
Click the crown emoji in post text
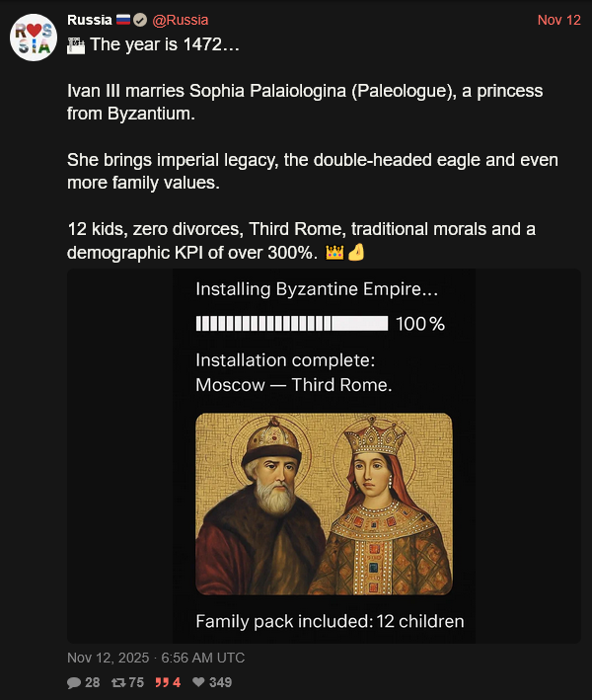click(333, 253)
